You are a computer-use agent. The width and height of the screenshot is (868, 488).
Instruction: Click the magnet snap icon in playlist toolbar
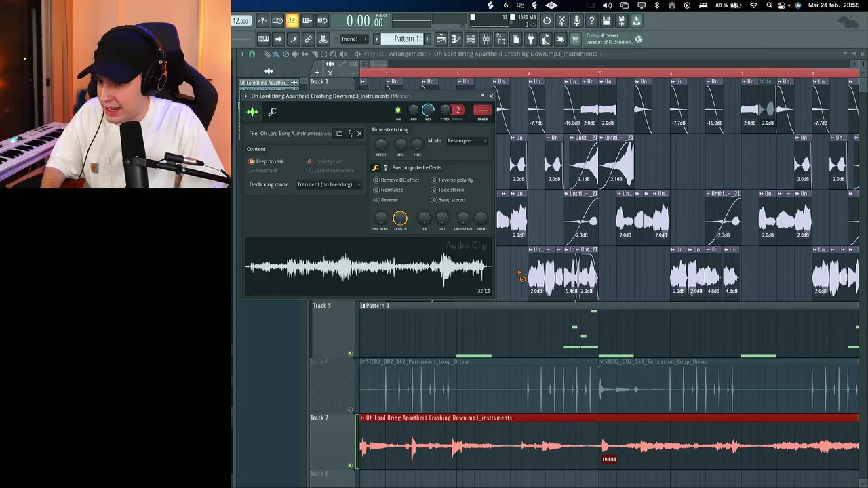click(252, 54)
